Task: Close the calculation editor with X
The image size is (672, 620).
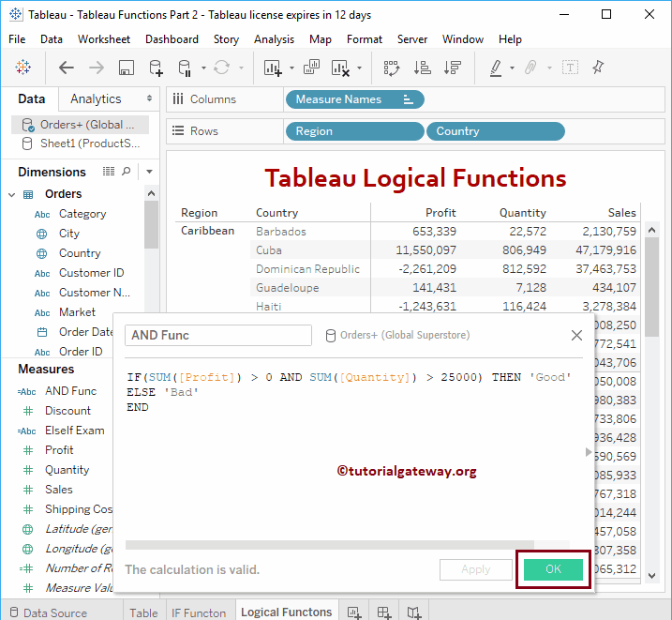Action: [576, 335]
